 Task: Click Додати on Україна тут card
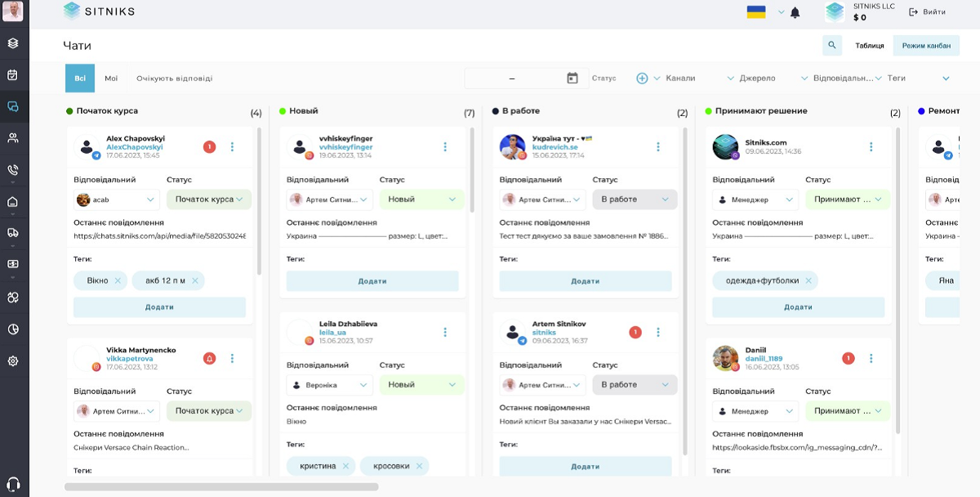pyautogui.click(x=586, y=281)
